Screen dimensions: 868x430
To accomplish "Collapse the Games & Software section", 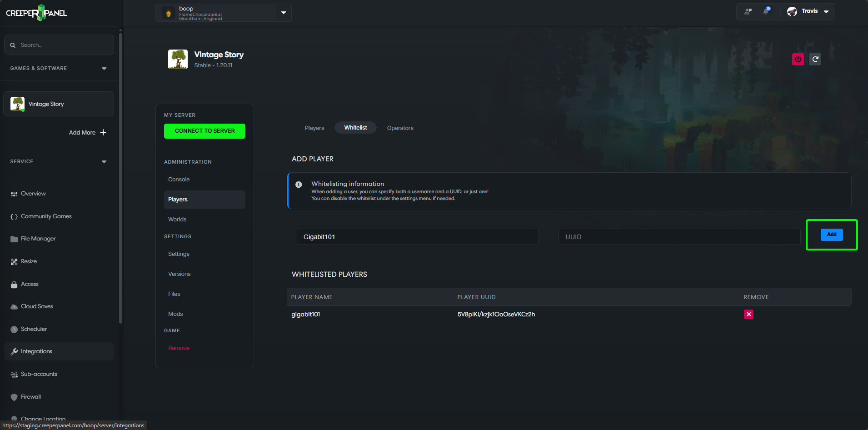I will [104, 68].
